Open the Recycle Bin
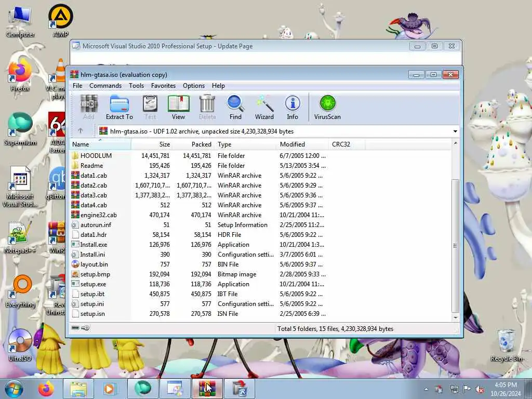The image size is (532, 399). pyautogui.click(x=507, y=345)
